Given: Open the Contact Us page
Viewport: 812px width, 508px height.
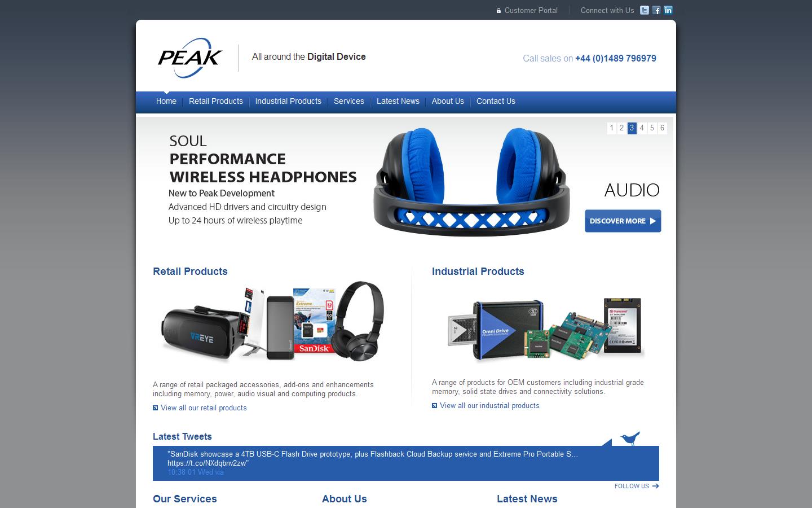Looking at the screenshot, I should pyautogui.click(x=496, y=102).
